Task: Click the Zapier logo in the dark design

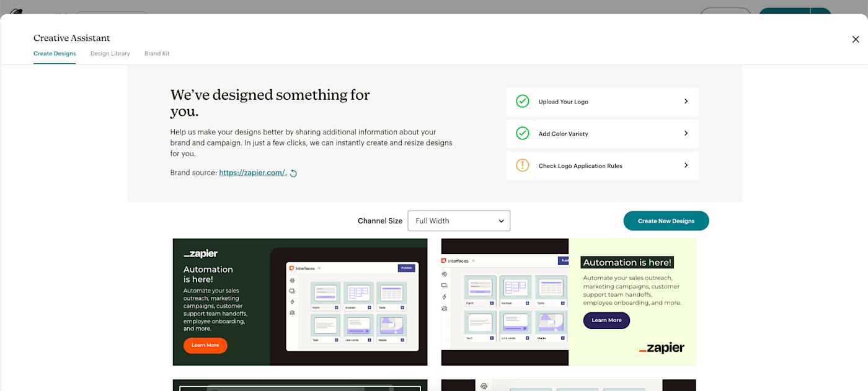Action: pos(200,253)
